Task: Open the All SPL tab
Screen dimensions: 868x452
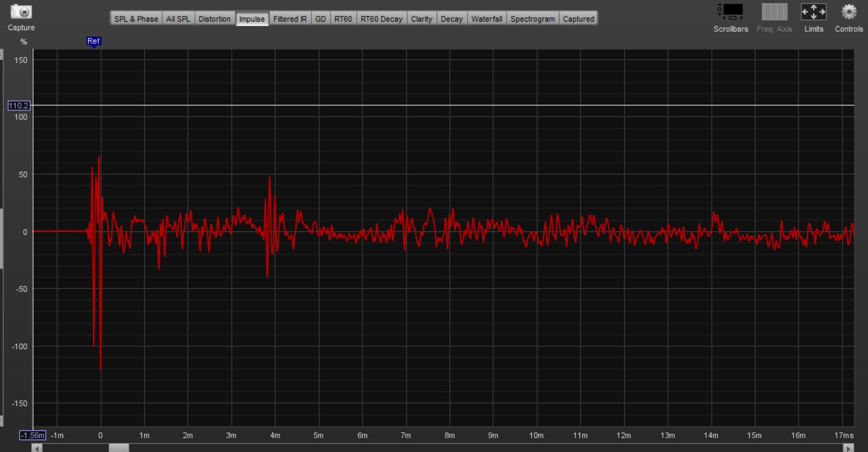Action: pyautogui.click(x=178, y=19)
